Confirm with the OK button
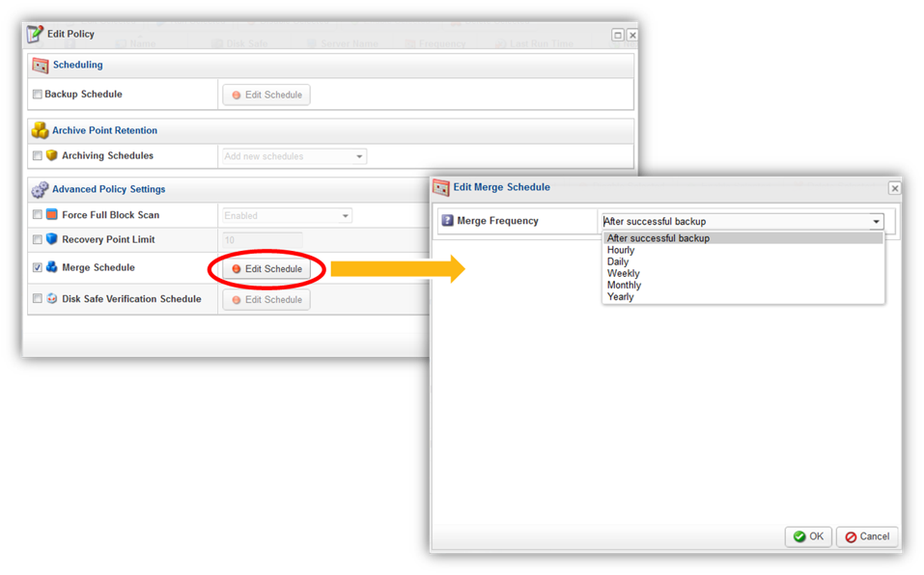Image resolution: width=924 pixels, height=575 pixels. pyautogui.click(x=808, y=536)
